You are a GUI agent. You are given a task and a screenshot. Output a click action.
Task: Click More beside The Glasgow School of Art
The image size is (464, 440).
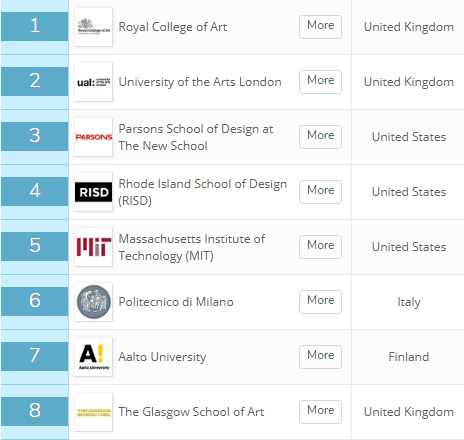point(320,412)
